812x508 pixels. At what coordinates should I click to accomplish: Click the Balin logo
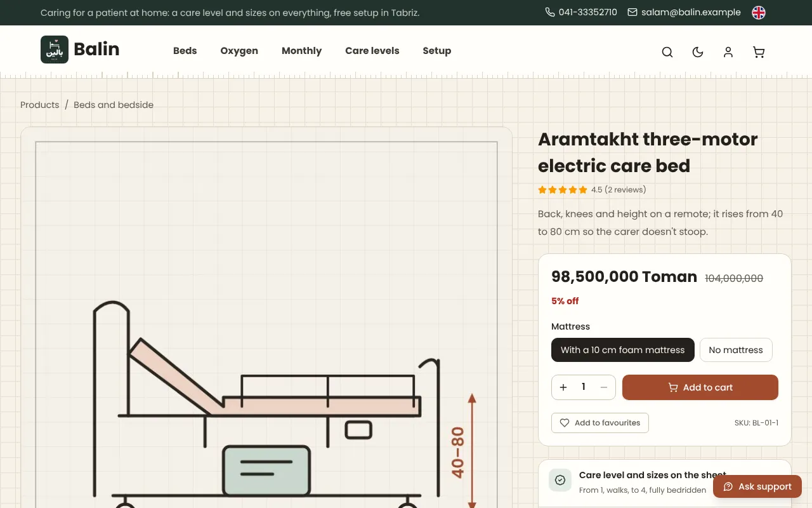pos(80,50)
